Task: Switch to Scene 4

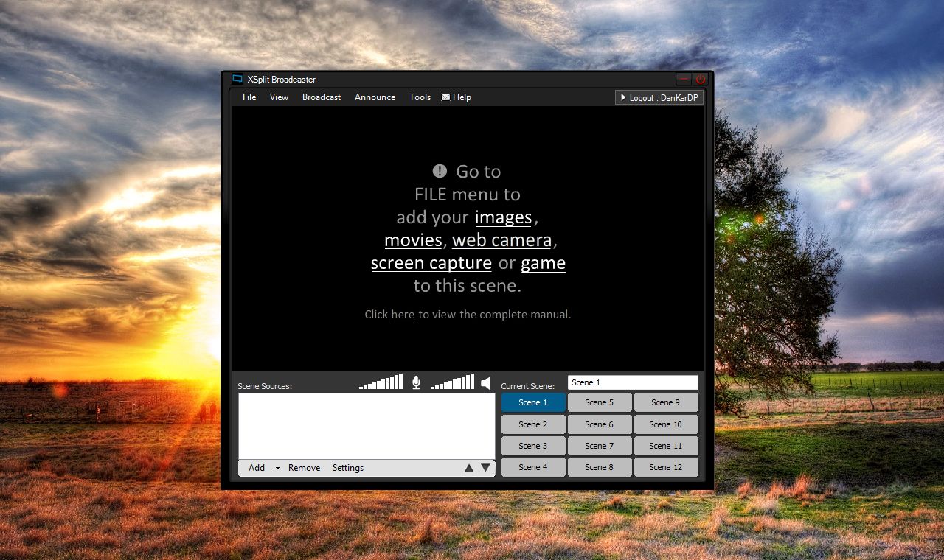Action: pyautogui.click(x=533, y=467)
